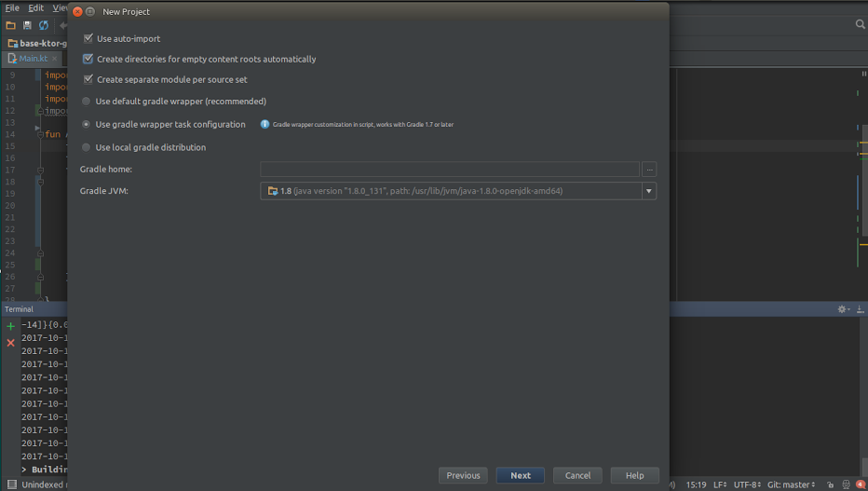868x491 pixels.
Task: Expand the Gradle JVM dropdown
Action: pyautogui.click(x=648, y=191)
